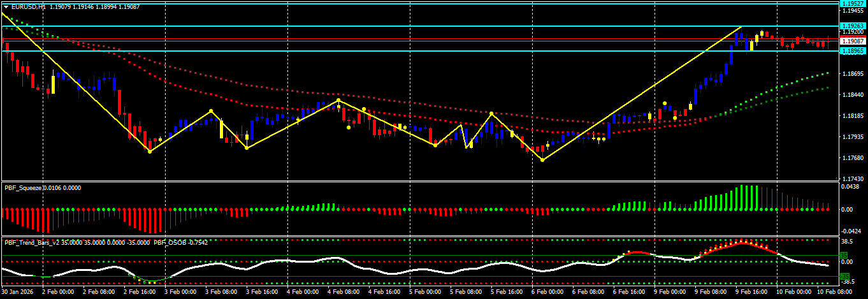Click the 1.18695 price scale value

(853, 74)
